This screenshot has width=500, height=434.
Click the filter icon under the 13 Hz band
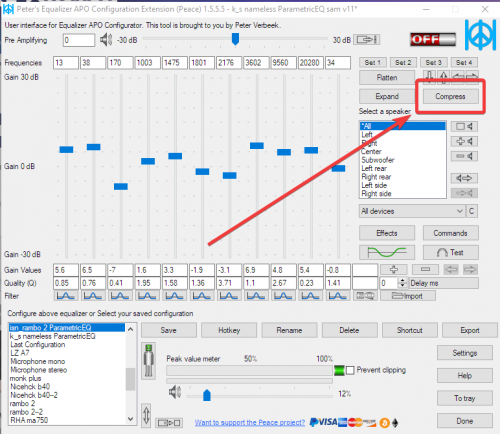tap(66, 296)
